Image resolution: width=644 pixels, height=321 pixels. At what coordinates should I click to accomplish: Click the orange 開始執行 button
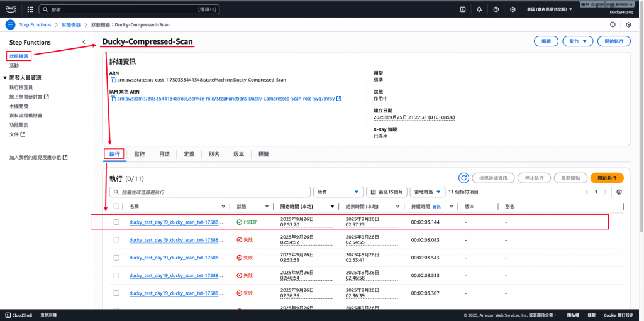(x=607, y=178)
